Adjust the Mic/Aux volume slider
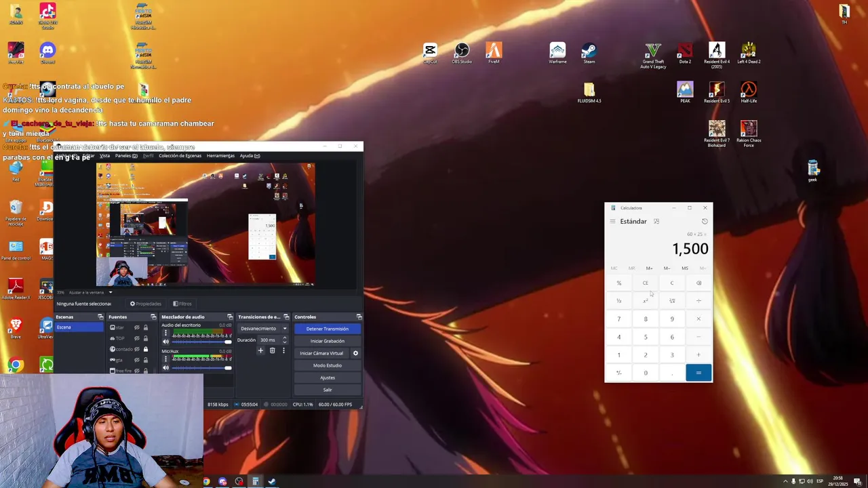Screen dimensions: 868x488 point(201,368)
